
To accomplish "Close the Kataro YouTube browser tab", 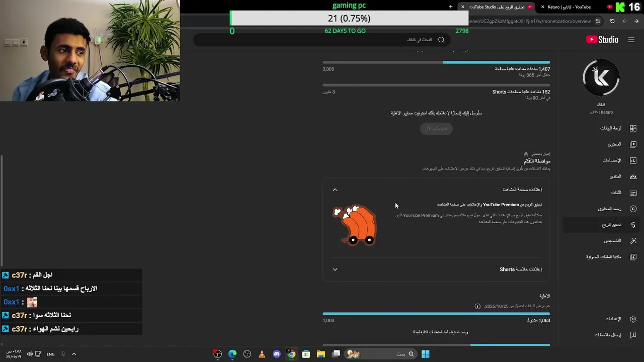I will (x=542, y=7).
